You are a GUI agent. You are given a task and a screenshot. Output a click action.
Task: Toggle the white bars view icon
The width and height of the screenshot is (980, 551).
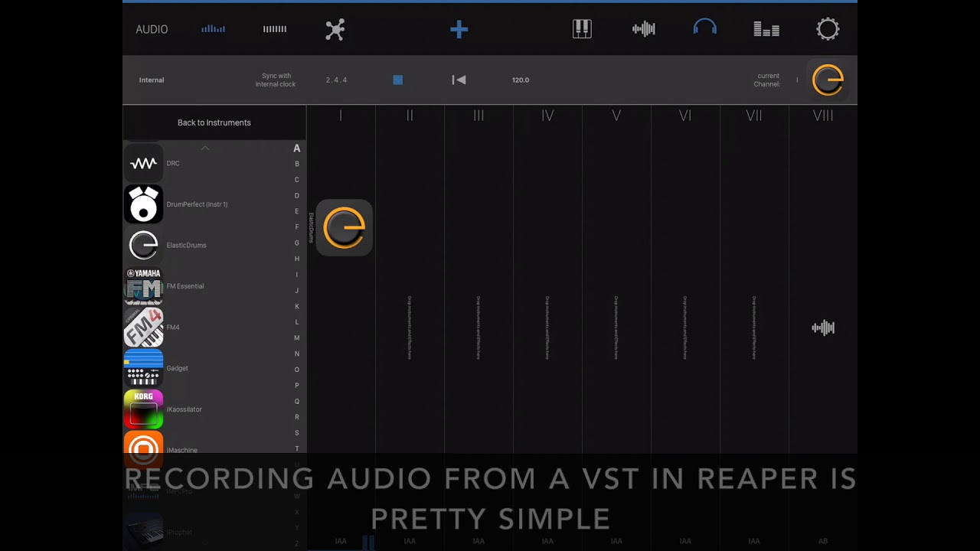[x=275, y=29]
